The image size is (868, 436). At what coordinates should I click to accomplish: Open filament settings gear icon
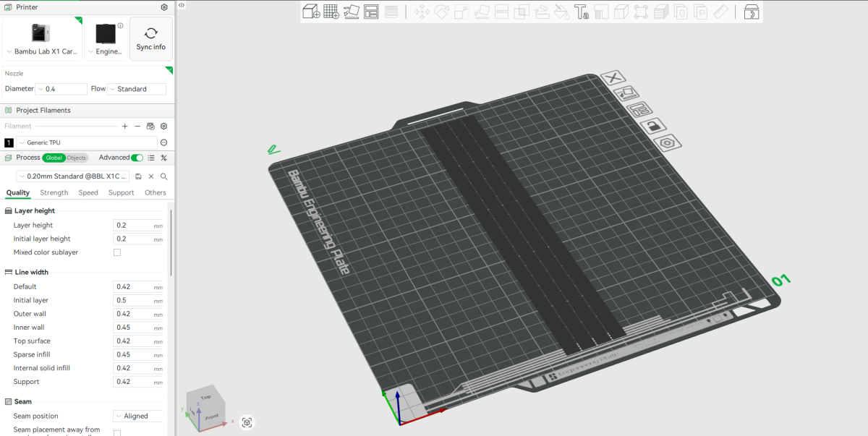click(x=163, y=126)
